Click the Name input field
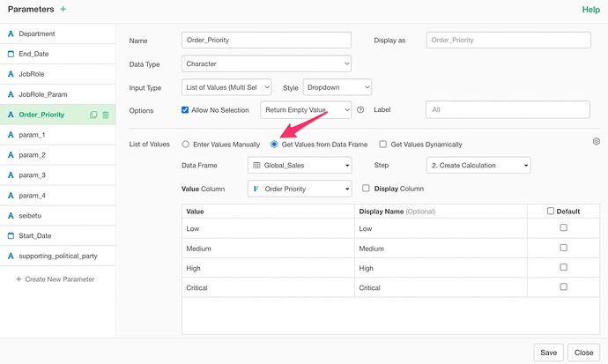Screen dimensions: 608x364 tap(266, 40)
